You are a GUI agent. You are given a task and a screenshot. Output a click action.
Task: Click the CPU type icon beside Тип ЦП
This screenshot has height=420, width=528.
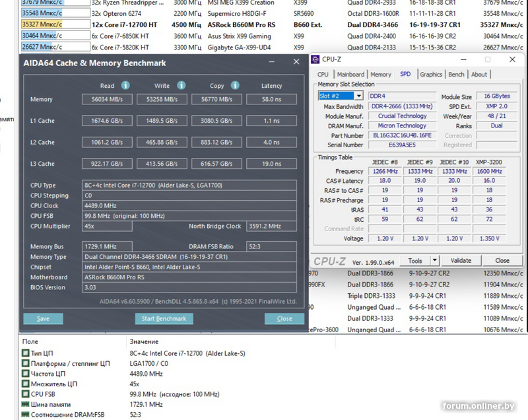pos(25,353)
